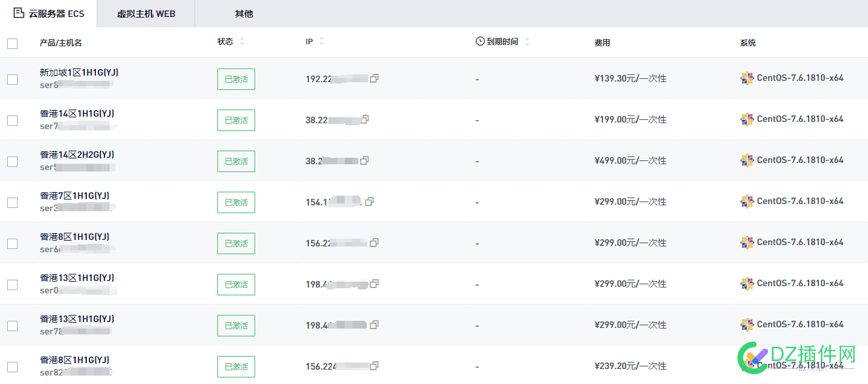Click 已激活 status button for 新加坡1区
The height and width of the screenshot is (384, 868).
tap(236, 79)
